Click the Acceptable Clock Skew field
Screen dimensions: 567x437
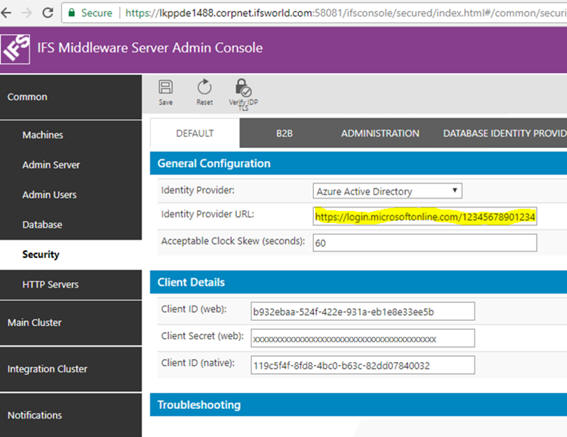(425, 243)
